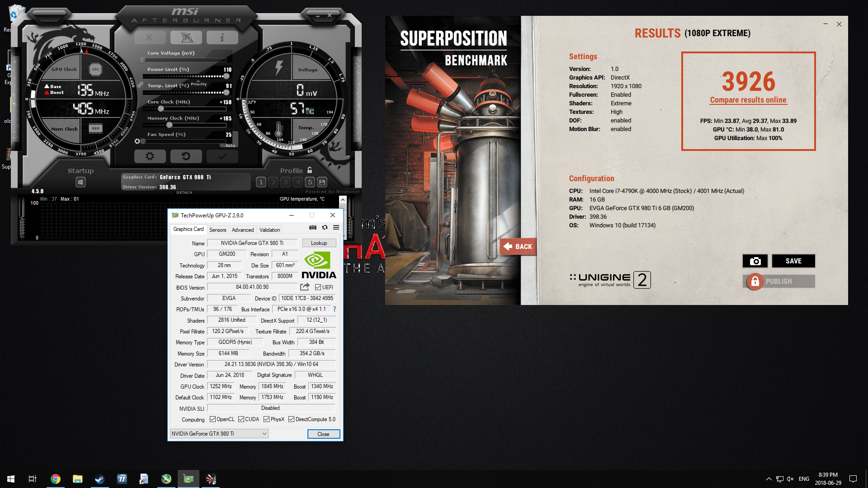Click SAVE in Superposition results
Image resolution: width=868 pixels, height=488 pixels.
(793, 261)
